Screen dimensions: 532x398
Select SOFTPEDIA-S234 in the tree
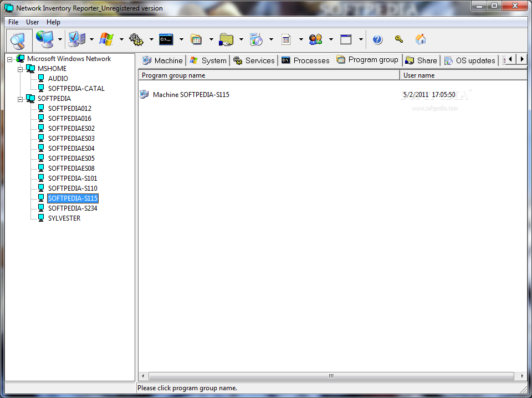pos(73,208)
